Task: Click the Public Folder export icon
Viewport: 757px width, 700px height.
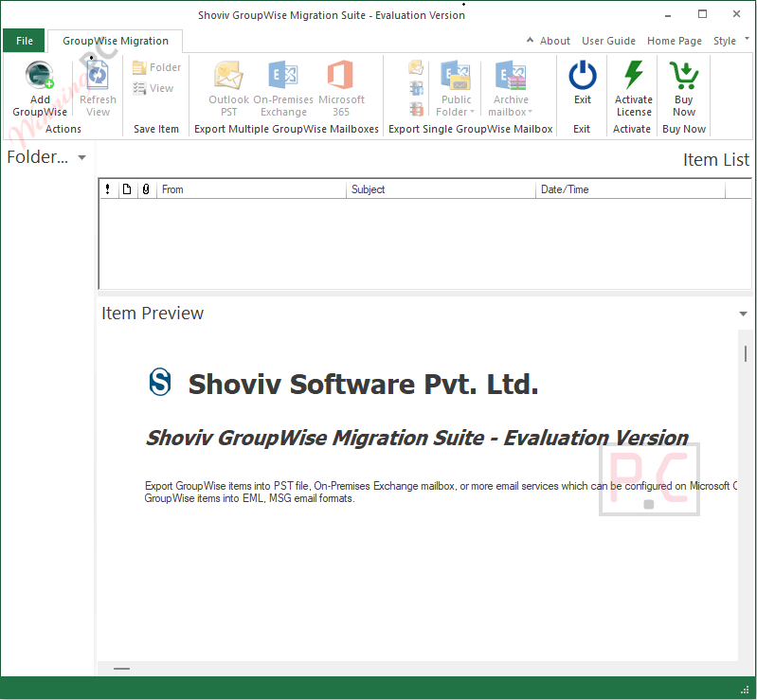Action: click(456, 76)
